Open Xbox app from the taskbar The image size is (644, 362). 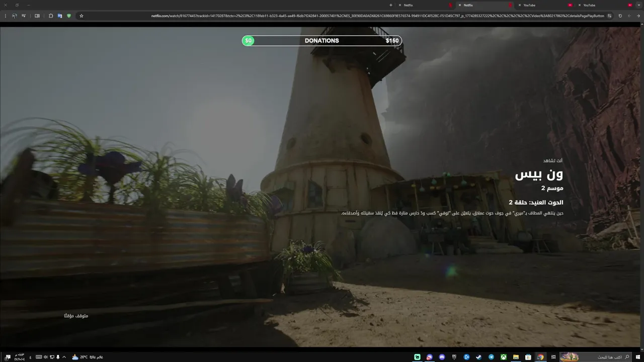[x=503, y=357]
